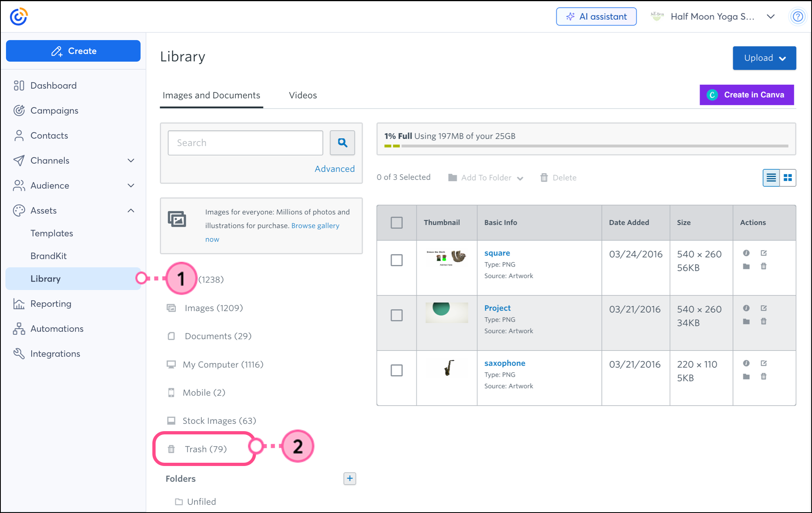Open help question mark icon
This screenshot has width=812, height=513.
tap(797, 17)
